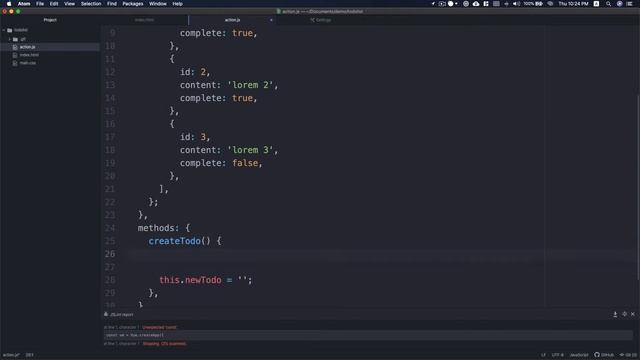Open the Find menu
The height and width of the screenshot is (360, 640).
[x=112, y=4]
